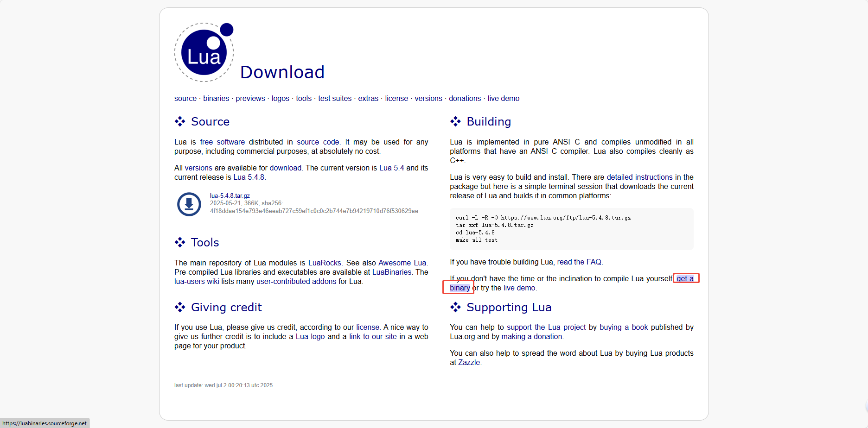The image size is (868, 428).
Task: Click the Source section heading
Action: [x=210, y=121]
